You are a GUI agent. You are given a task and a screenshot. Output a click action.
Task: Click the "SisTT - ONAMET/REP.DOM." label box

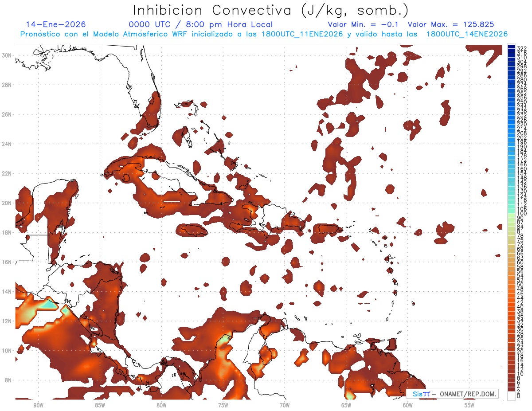pos(452,394)
